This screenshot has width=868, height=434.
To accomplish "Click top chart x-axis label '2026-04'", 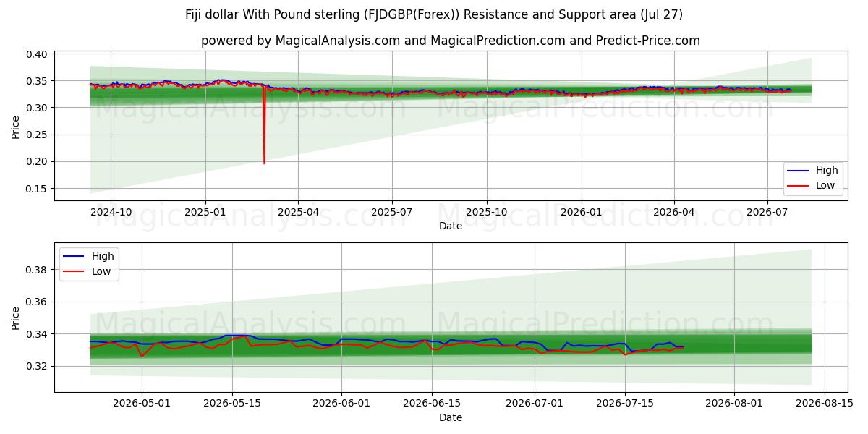I will pyautogui.click(x=674, y=212).
